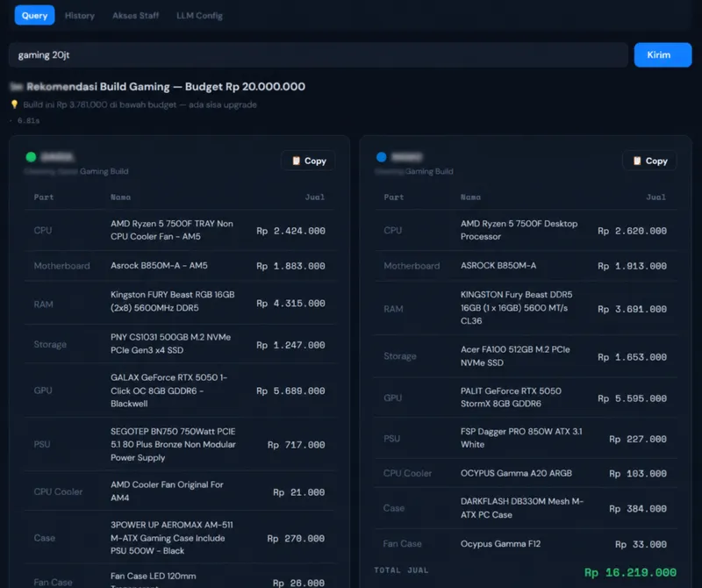Select 'PALIT GeForce RTX 5050 StormX 8GB'
The height and width of the screenshot is (588, 702).
coord(511,398)
